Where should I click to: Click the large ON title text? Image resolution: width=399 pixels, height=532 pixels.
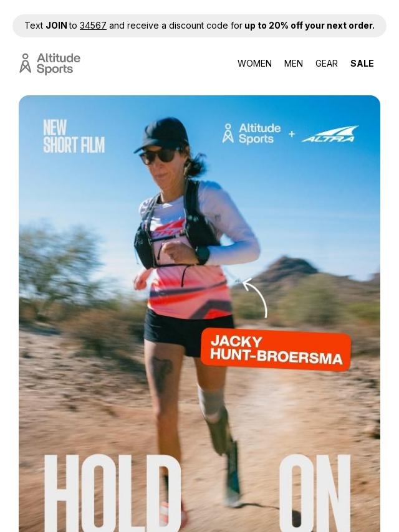pyautogui.click(x=315, y=493)
